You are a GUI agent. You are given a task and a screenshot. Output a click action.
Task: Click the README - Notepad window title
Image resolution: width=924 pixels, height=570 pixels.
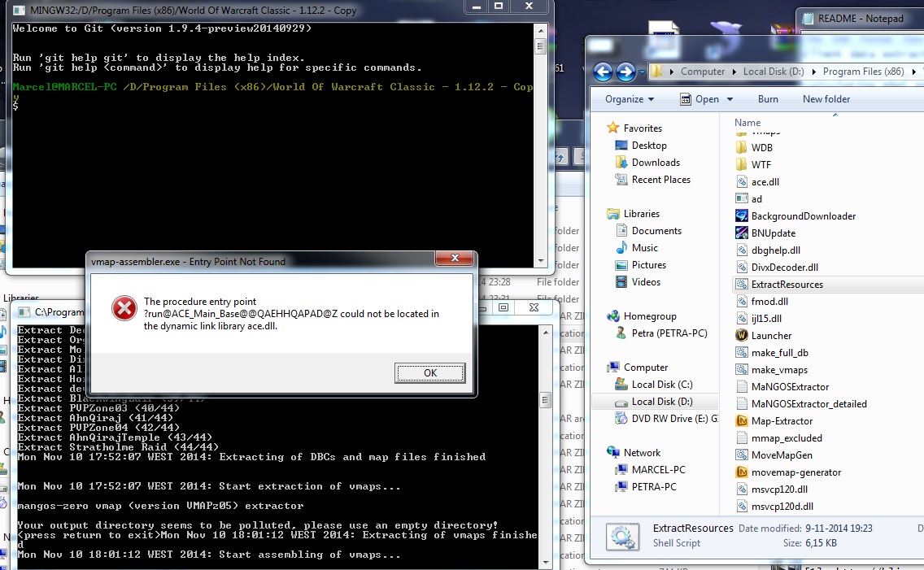pyautogui.click(x=861, y=18)
